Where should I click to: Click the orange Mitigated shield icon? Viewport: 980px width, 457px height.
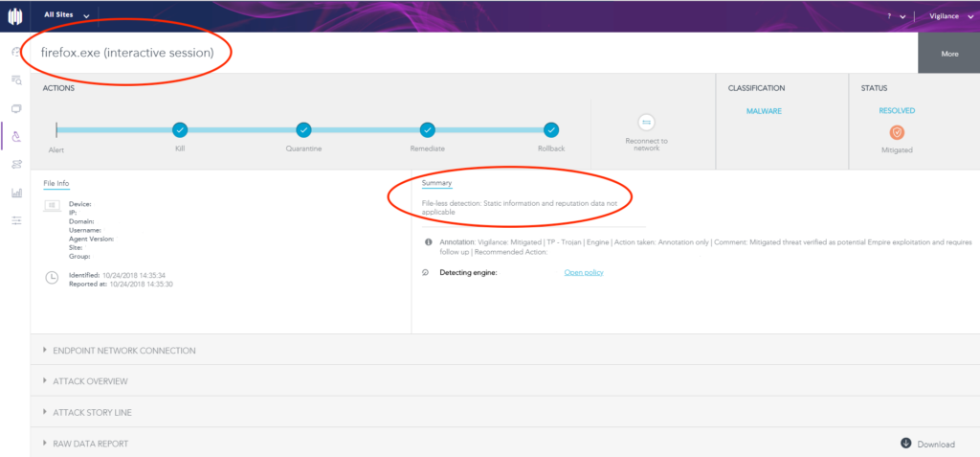tap(897, 132)
